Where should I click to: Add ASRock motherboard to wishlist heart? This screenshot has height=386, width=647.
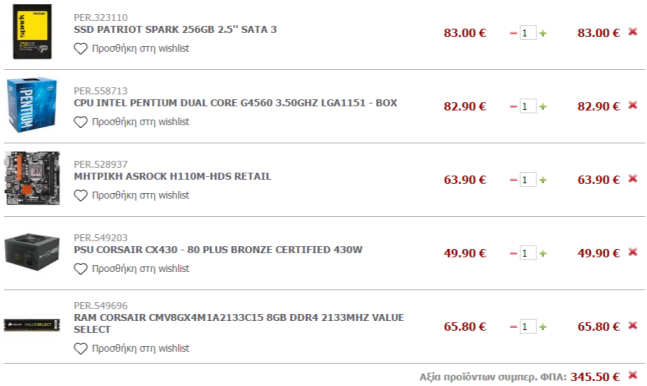pos(80,196)
